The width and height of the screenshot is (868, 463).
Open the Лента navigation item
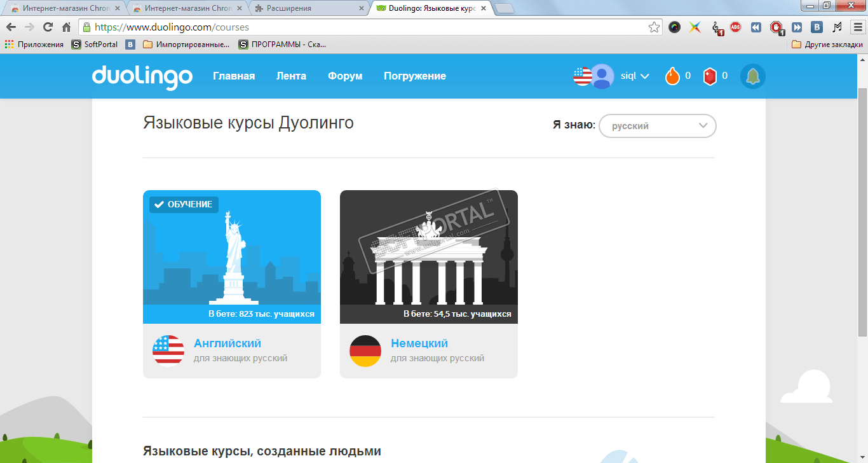(291, 76)
